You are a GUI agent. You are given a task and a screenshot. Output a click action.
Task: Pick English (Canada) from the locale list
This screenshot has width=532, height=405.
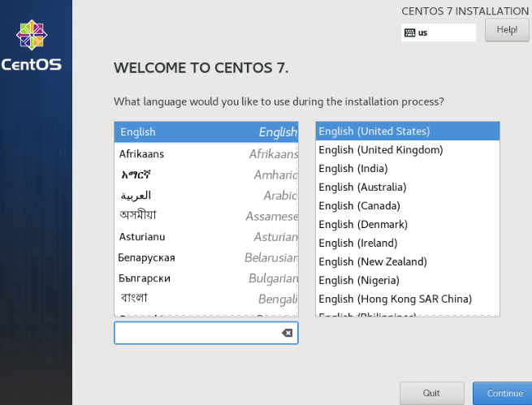pos(406,206)
